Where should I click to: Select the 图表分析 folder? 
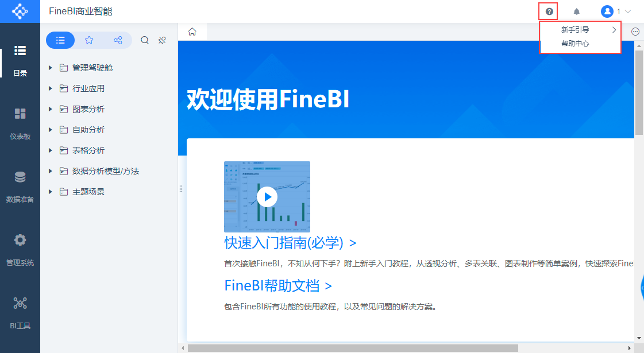click(x=88, y=109)
